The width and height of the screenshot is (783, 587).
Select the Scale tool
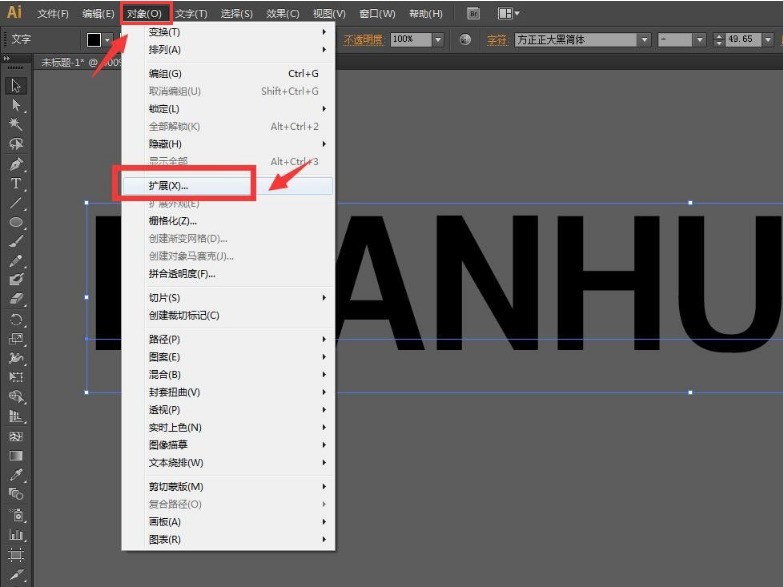coord(16,339)
